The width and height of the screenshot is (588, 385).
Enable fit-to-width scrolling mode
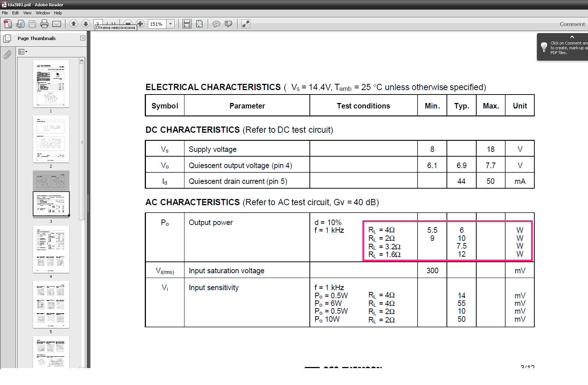[x=187, y=24]
